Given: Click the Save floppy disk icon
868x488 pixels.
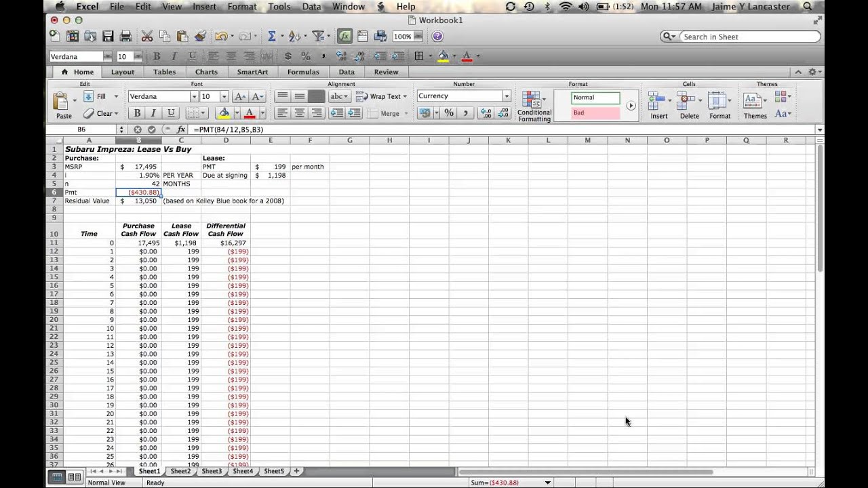Looking at the screenshot, I should (x=108, y=37).
